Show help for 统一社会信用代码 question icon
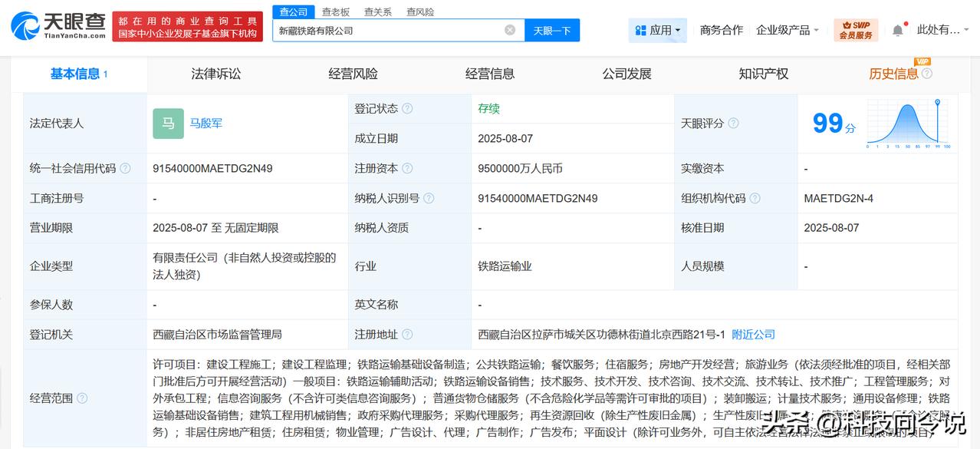The height and width of the screenshot is (449, 980). pyautogui.click(x=125, y=169)
